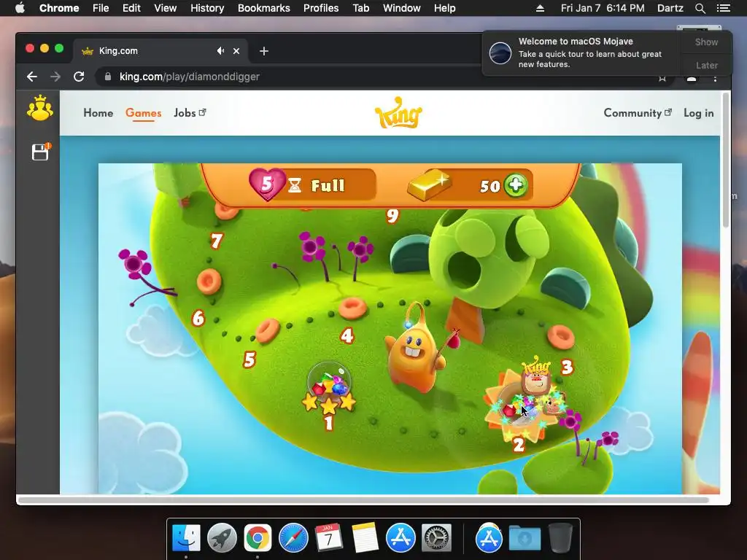
Task: Open the Community external link
Action: click(638, 113)
